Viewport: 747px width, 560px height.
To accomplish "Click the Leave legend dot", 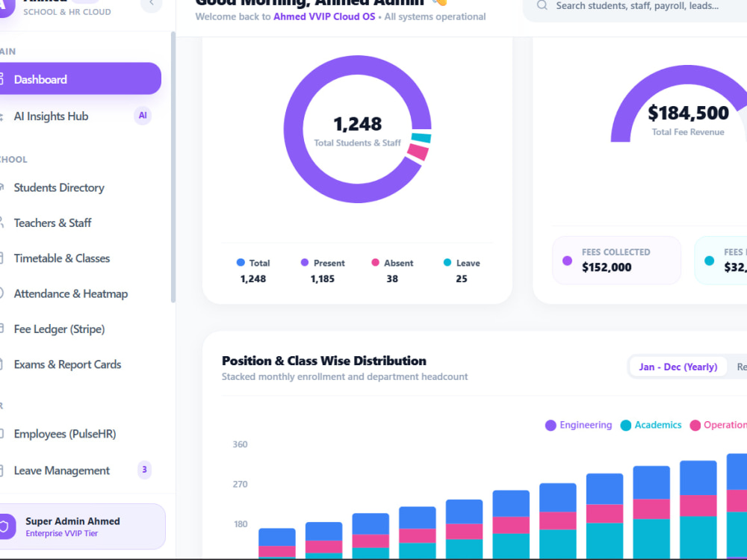I will point(447,262).
